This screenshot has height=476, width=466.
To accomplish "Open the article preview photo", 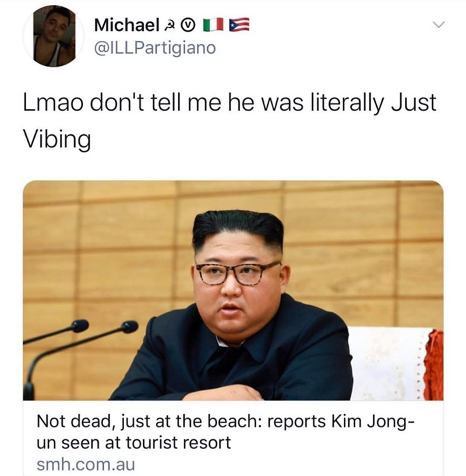I will 233,291.
